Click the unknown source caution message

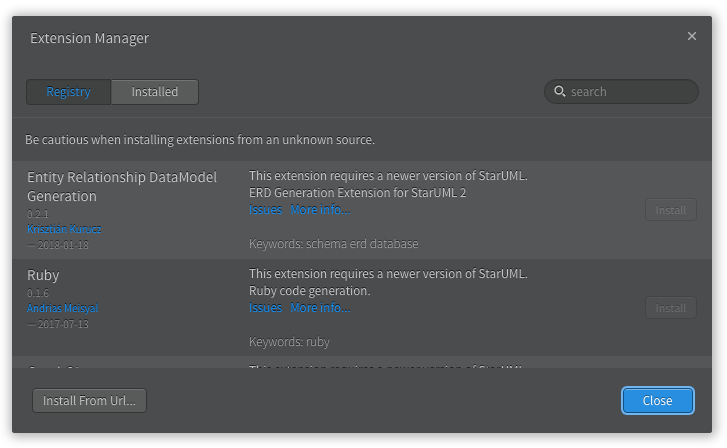(x=200, y=139)
